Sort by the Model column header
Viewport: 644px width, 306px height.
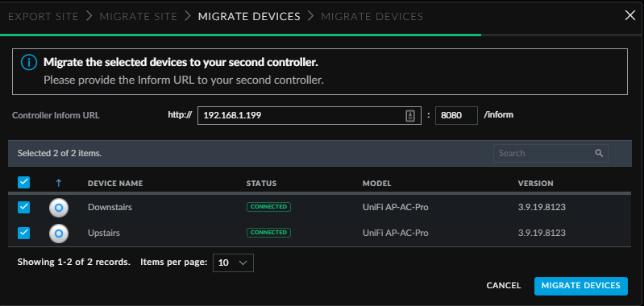tap(376, 184)
